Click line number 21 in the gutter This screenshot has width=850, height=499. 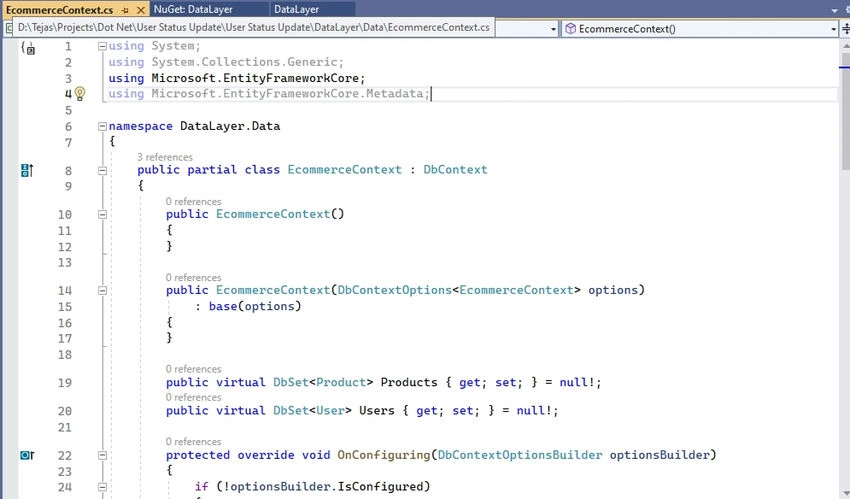(65, 427)
